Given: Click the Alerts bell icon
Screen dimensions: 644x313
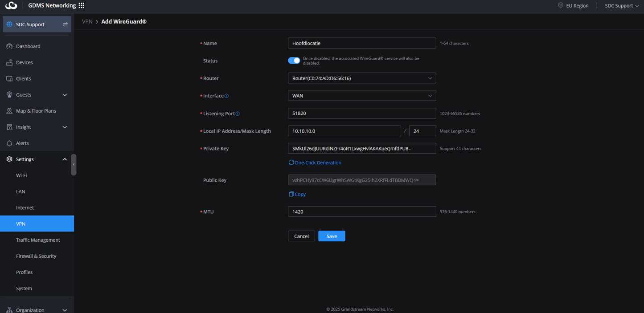Looking at the screenshot, I should (x=9, y=143).
